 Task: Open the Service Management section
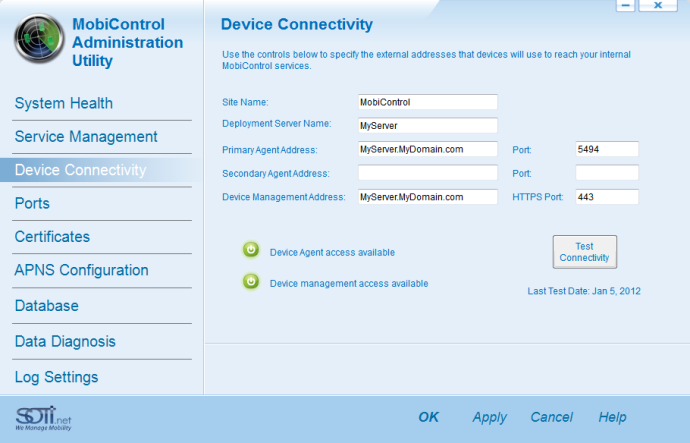(86, 136)
